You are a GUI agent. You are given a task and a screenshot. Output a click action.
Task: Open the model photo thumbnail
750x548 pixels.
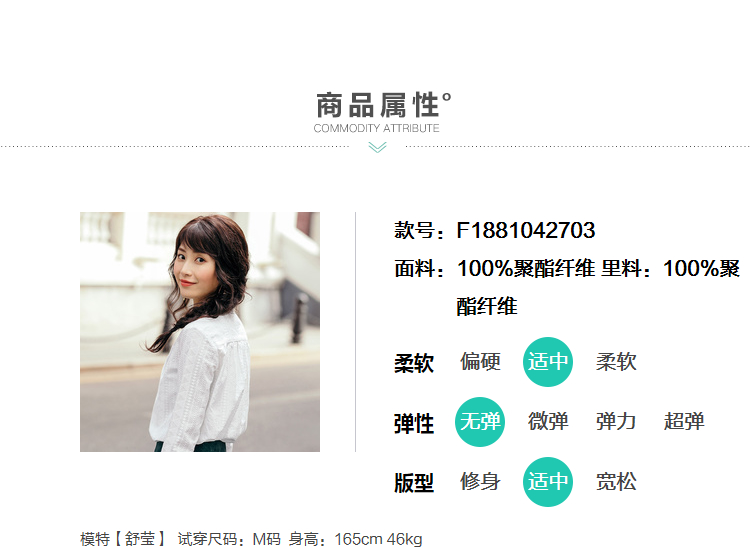coord(200,332)
